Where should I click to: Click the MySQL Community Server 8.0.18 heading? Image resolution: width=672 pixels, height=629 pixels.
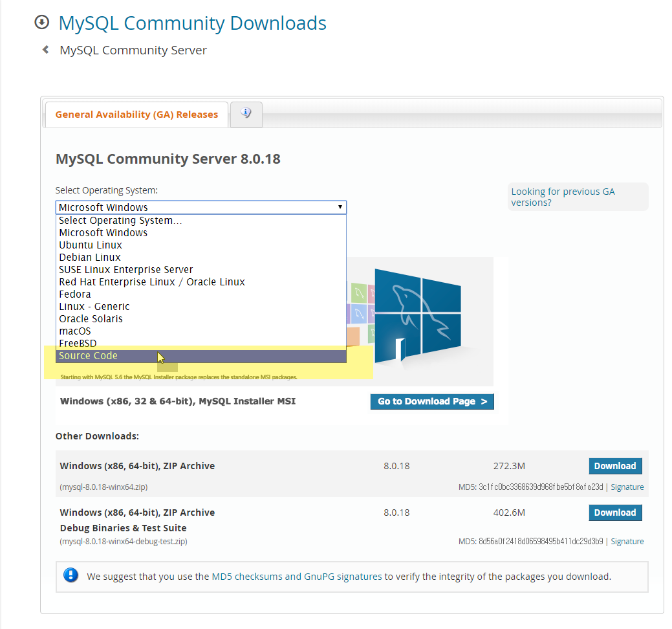[x=168, y=159]
